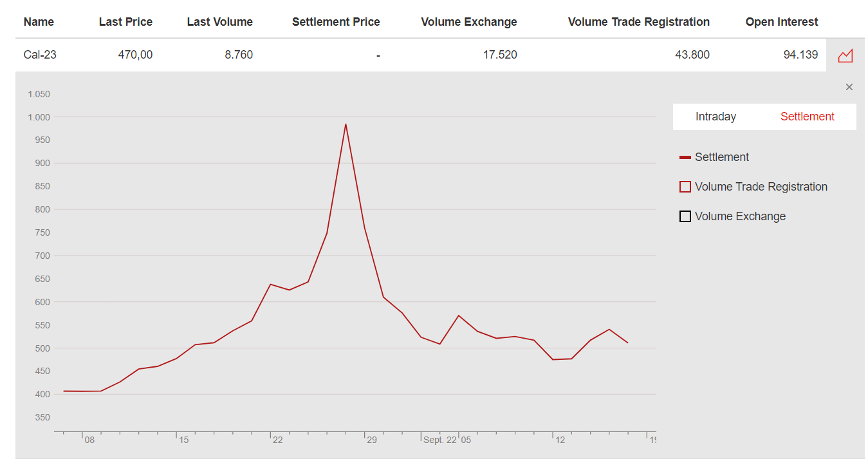Select the Settlement tab
The width and height of the screenshot is (868, 461).
coord(807,117)
